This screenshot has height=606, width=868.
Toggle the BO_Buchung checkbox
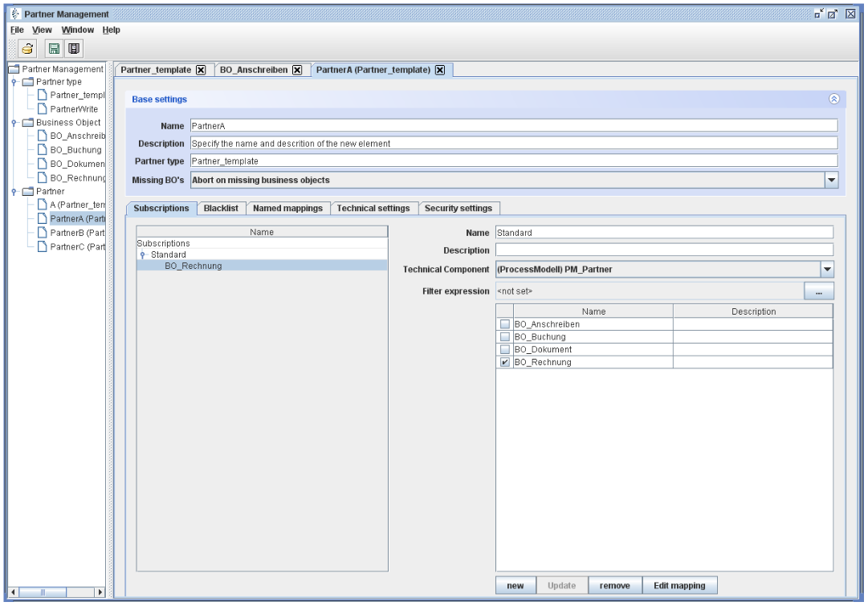point(505,337)
